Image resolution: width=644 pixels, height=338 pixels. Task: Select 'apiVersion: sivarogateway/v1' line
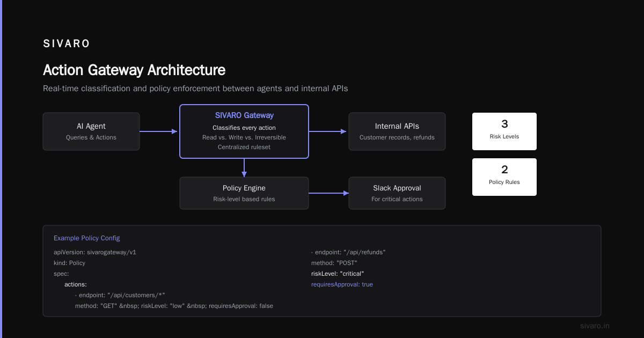(x=95, y=252)
